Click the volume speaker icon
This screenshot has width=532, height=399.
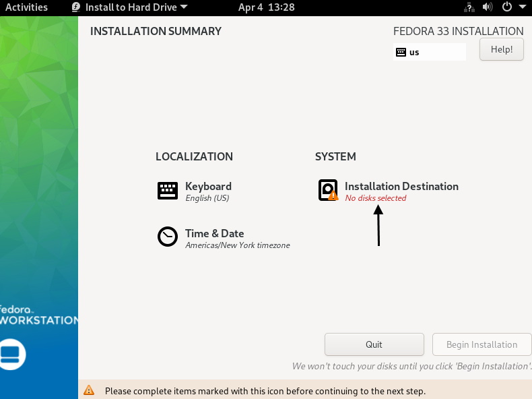coord(488,7)
